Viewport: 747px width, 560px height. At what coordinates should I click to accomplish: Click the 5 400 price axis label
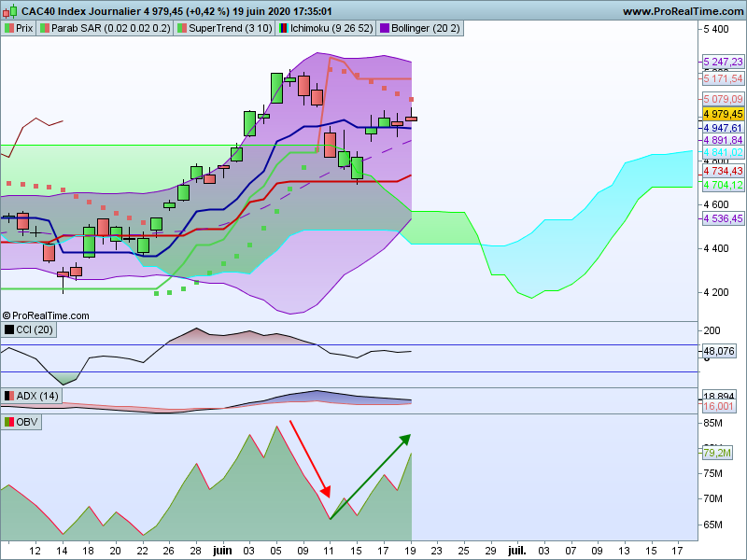(x=716, y=29)
